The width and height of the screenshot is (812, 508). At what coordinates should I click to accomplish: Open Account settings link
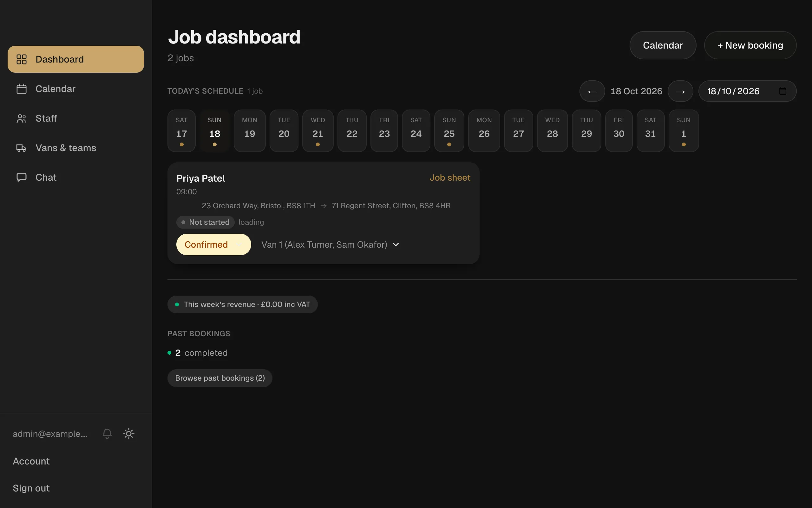[31, 461]
